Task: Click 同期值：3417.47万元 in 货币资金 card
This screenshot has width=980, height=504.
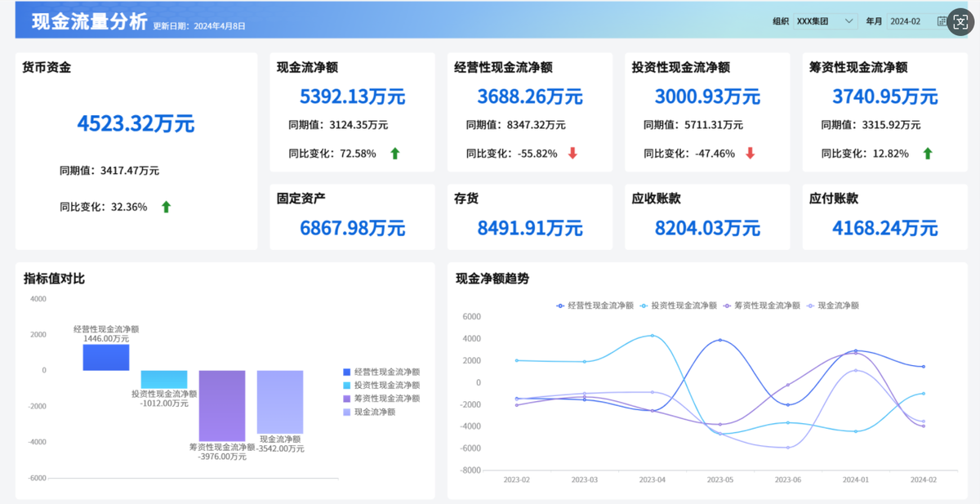Action: pyautogui.click(x=109, y=171)
